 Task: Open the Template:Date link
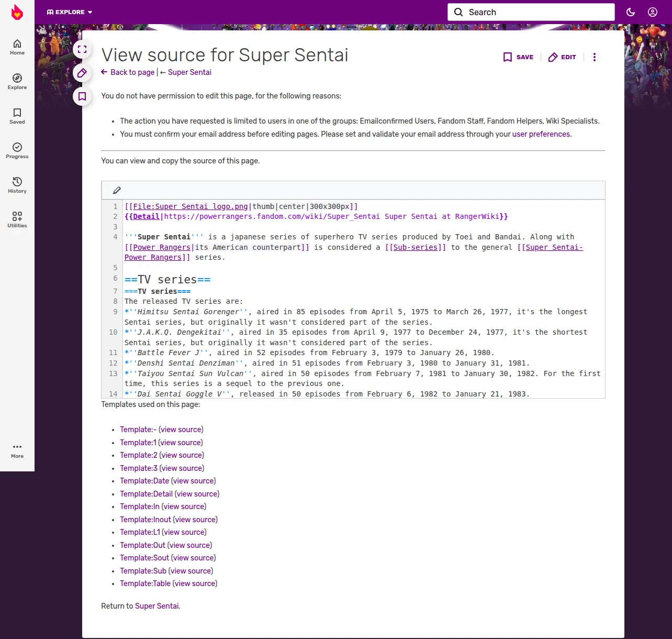(144, 481)
